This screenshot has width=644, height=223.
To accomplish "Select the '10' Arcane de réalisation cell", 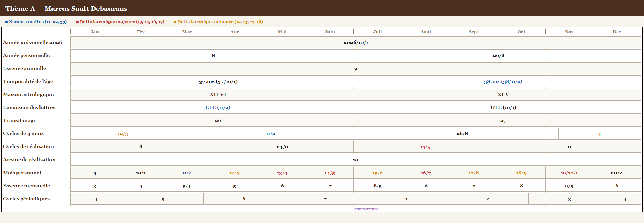I will click(356, 160).
